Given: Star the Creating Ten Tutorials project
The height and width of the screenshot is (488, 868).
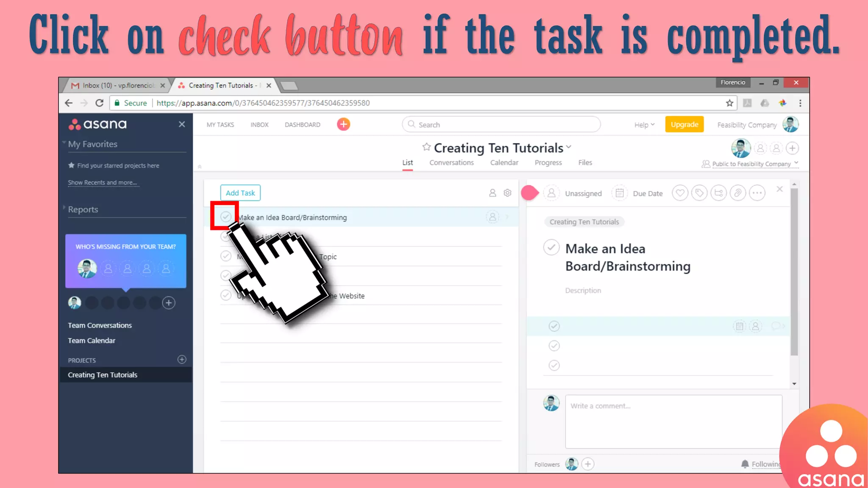Looking at the screenshot, I should pyautogui.click(x=426, y=147).
